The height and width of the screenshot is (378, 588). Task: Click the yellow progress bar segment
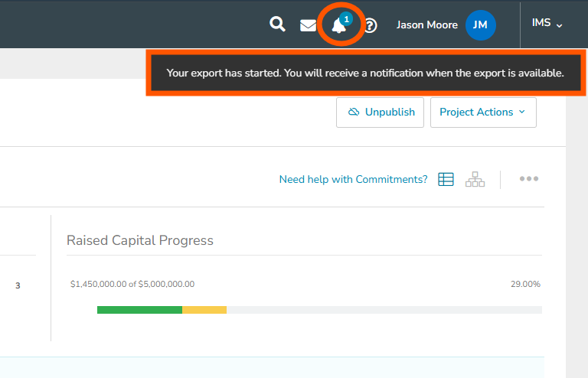tap(204, 310)
